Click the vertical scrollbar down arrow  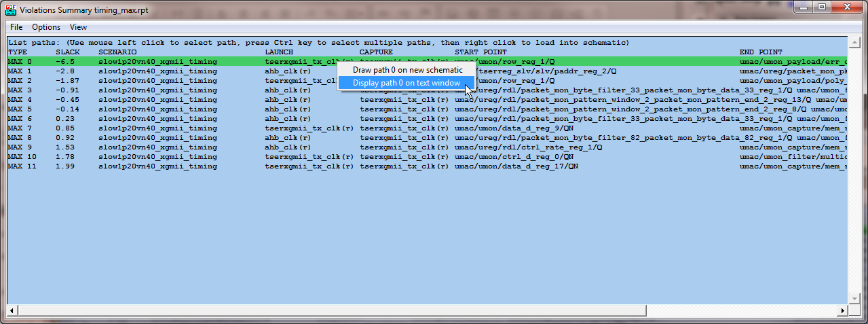pyautogui.click(x=853, y=299)
